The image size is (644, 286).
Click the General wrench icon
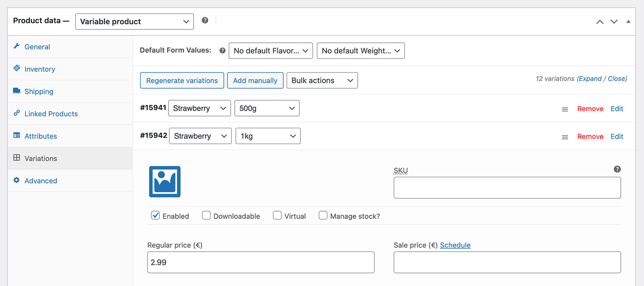pyautogui.click(x=16, y=46)
